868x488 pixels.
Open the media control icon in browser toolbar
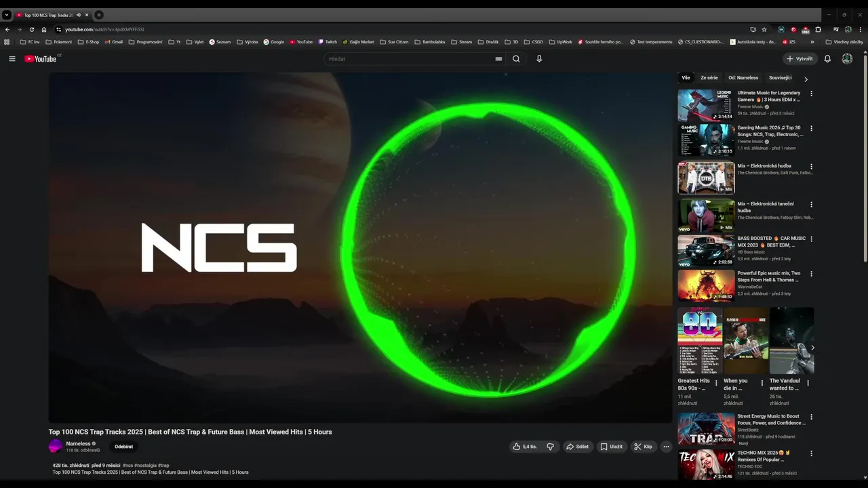[836, 29]
